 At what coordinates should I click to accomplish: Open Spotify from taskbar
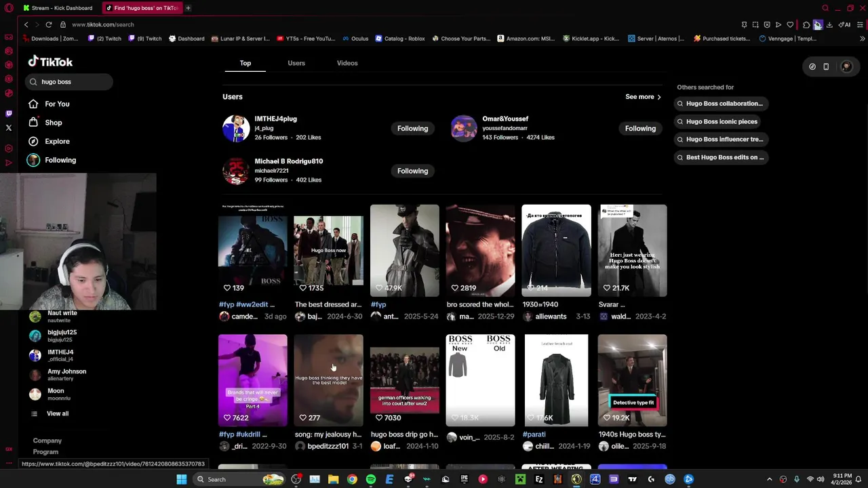click(x=371, y=479)
